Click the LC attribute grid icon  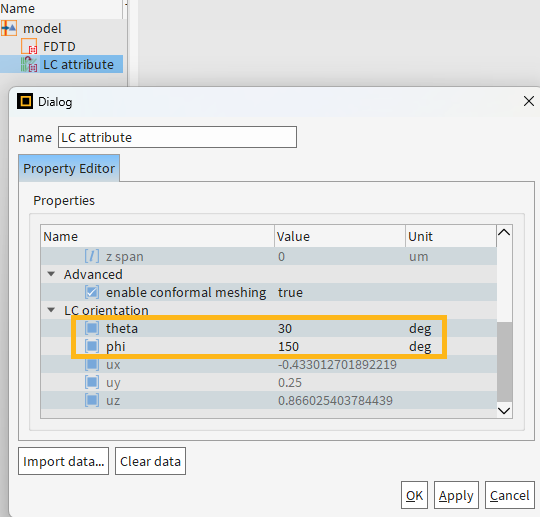coord(29,64)
